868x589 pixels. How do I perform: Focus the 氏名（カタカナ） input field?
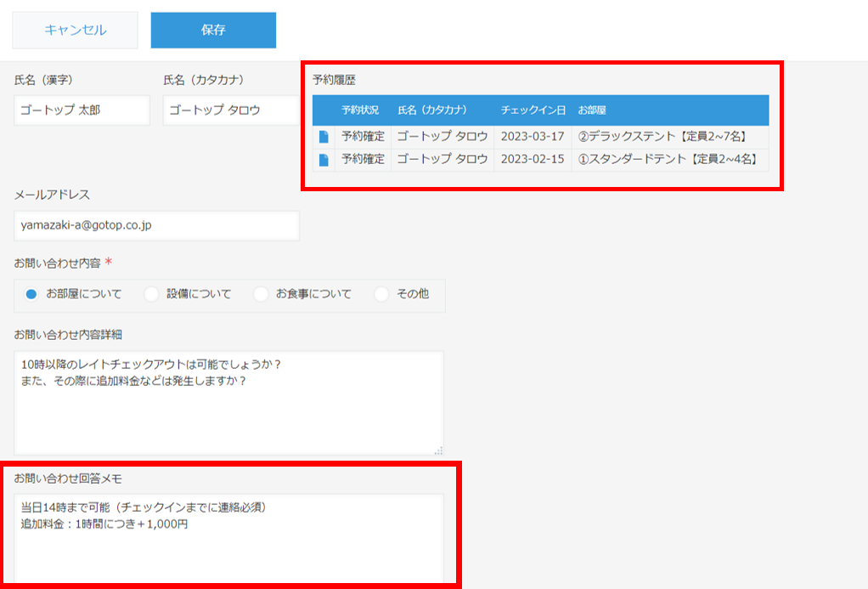point(231,110)
